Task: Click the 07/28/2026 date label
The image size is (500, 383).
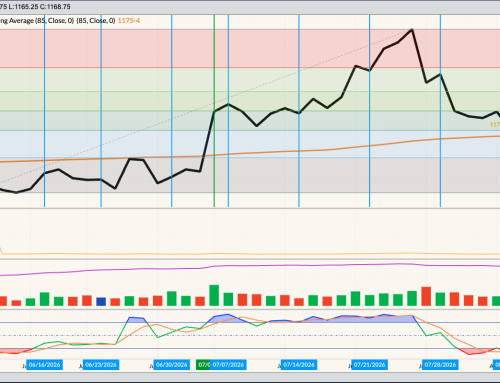Action: 440,365
